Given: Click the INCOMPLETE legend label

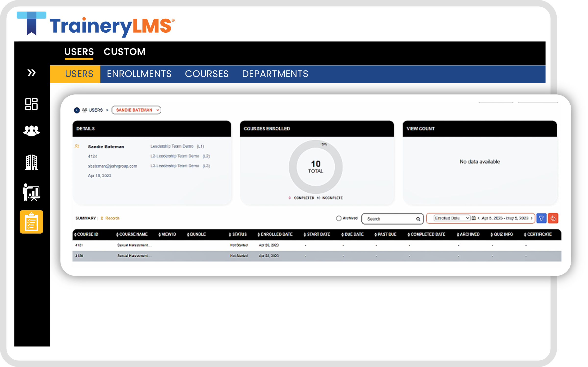Looking at the screenshot, I should click(x=332, y=198).
